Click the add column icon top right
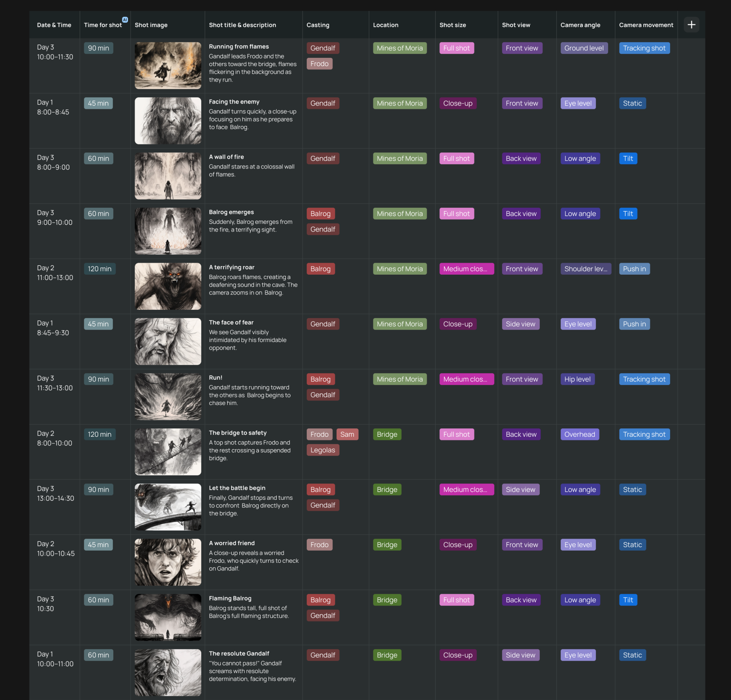The height and width of the screenshot is (700, 731). (x=691, y=24)
